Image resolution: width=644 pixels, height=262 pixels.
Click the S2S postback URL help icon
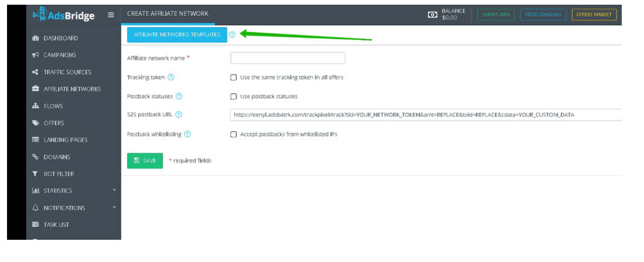pyautogui.click(x=179, y=115)
